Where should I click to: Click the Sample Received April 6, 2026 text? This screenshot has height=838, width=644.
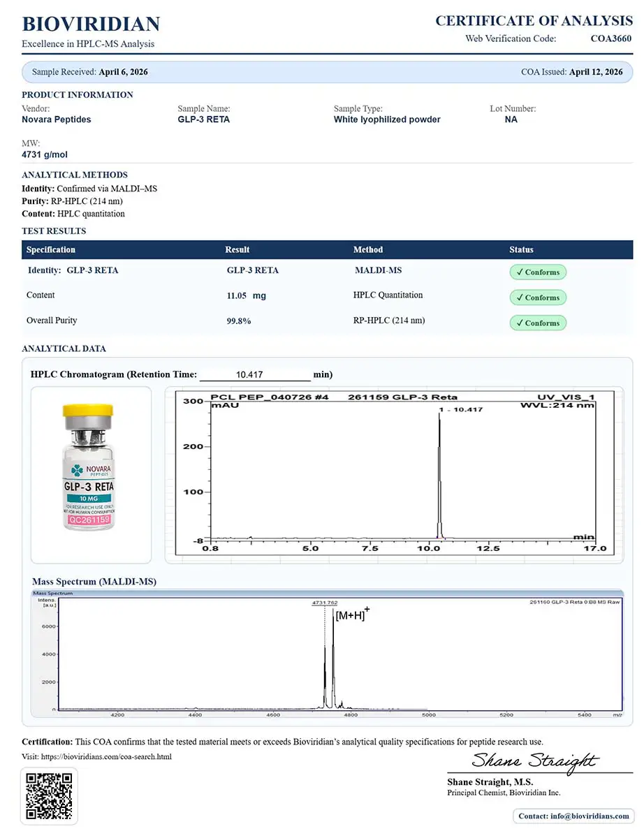pyautogui.click(x=90, y=72)
